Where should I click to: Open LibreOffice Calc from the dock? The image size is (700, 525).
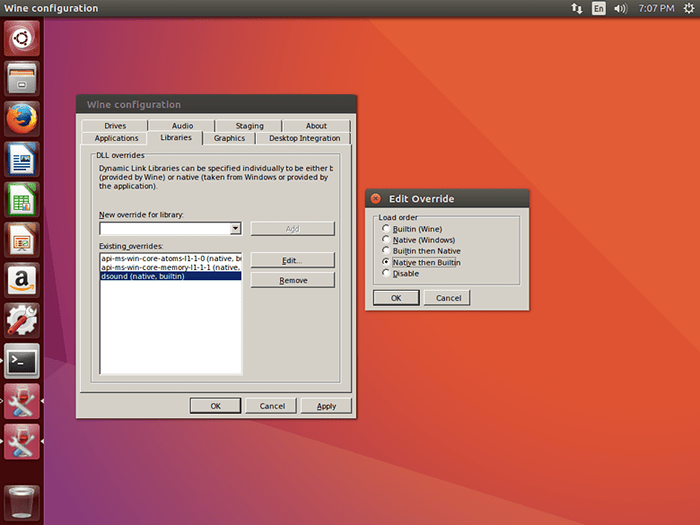(21, 199)
